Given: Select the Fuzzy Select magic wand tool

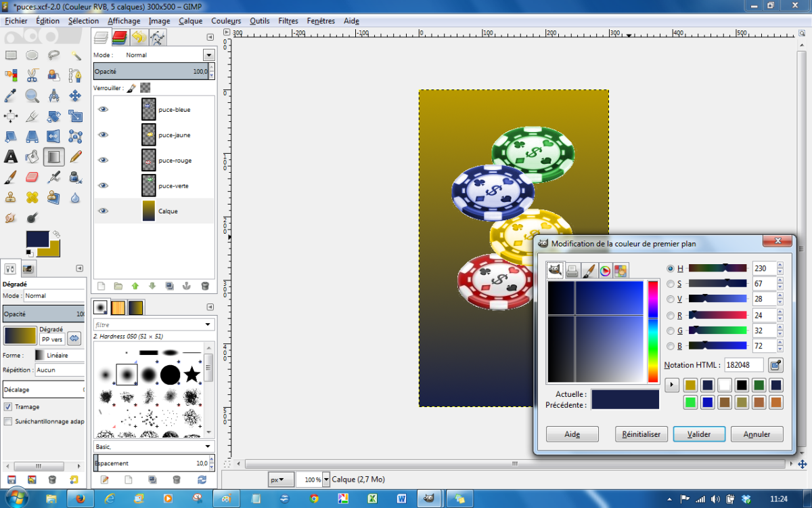Looking at the screenshot, I should [x=76, y=56].
